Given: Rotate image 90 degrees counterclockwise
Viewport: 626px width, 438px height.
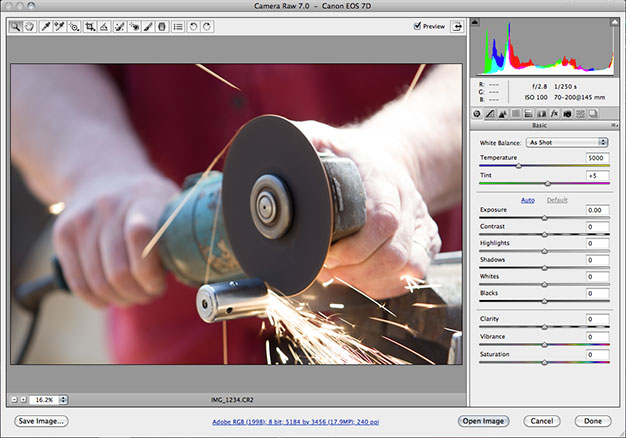Looking at the screenshot, I should 193,27.
